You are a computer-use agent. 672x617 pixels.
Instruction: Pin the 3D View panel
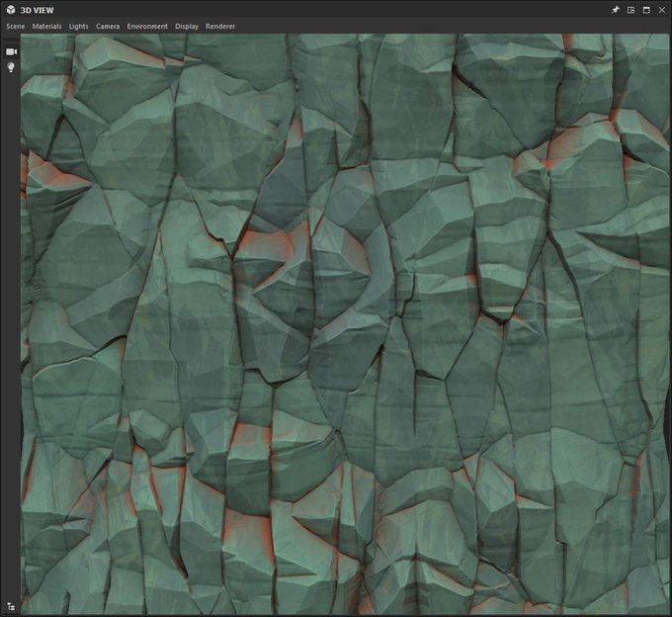[x=615, y=10]
